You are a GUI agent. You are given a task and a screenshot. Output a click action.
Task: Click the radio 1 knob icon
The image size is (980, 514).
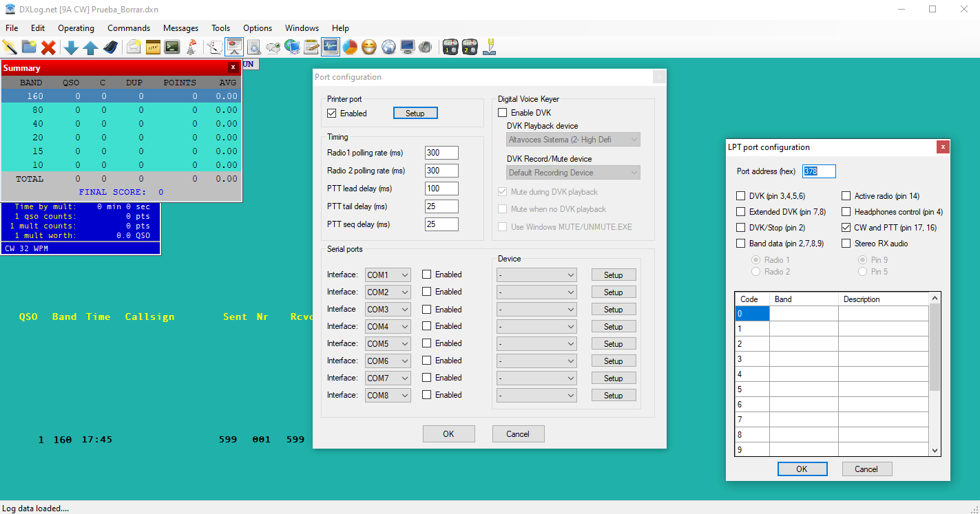click(x=450, y=47)
